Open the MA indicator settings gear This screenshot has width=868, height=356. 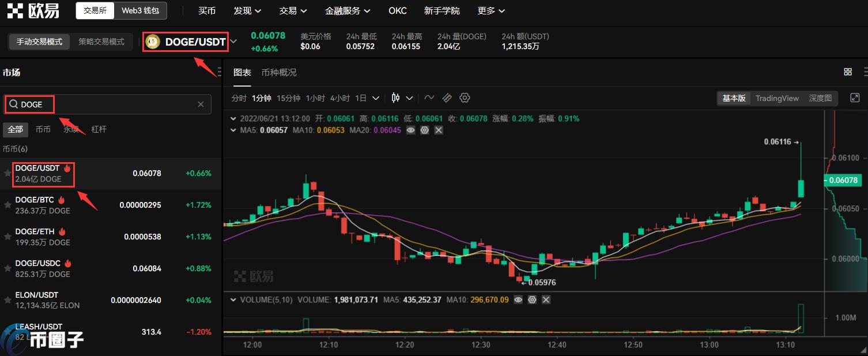[x=425, y=130]
